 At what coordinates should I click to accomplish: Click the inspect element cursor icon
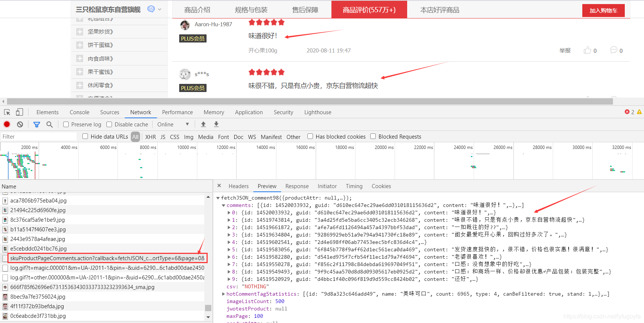pyautogui.click(x=7, y=112)
